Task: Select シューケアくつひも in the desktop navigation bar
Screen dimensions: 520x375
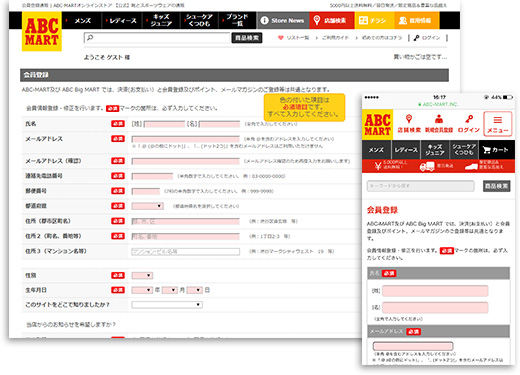Action: 199,20
